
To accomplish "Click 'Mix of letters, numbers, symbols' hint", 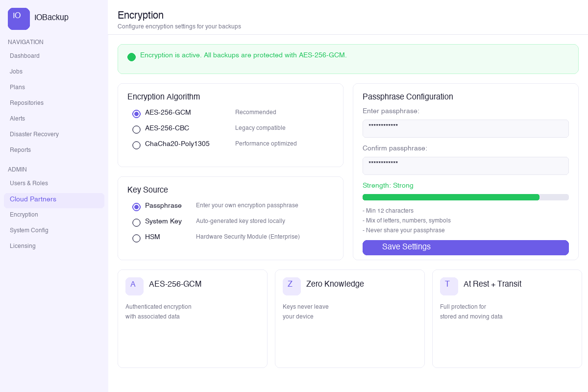I will click(x=407, y=220).
